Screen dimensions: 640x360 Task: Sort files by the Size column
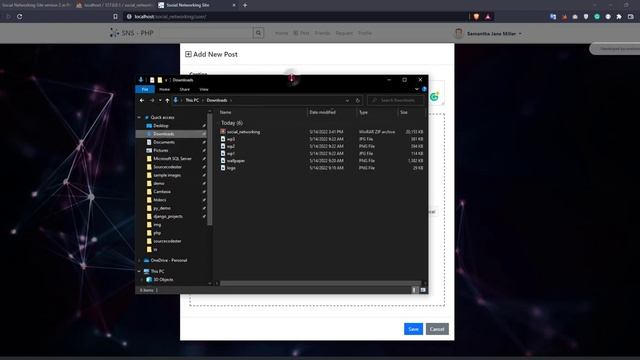[x=404, y=112]
